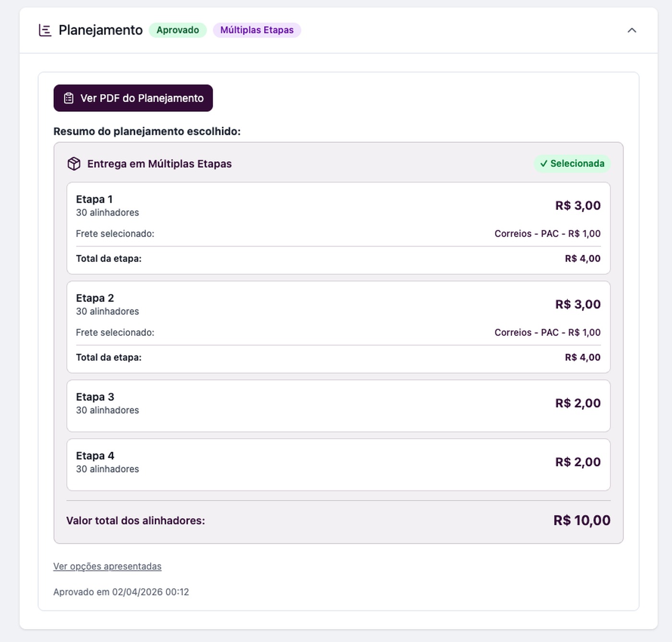Click the Selecionada checkmark badge
The image size is (672, 642).
[x=572, y=164]
